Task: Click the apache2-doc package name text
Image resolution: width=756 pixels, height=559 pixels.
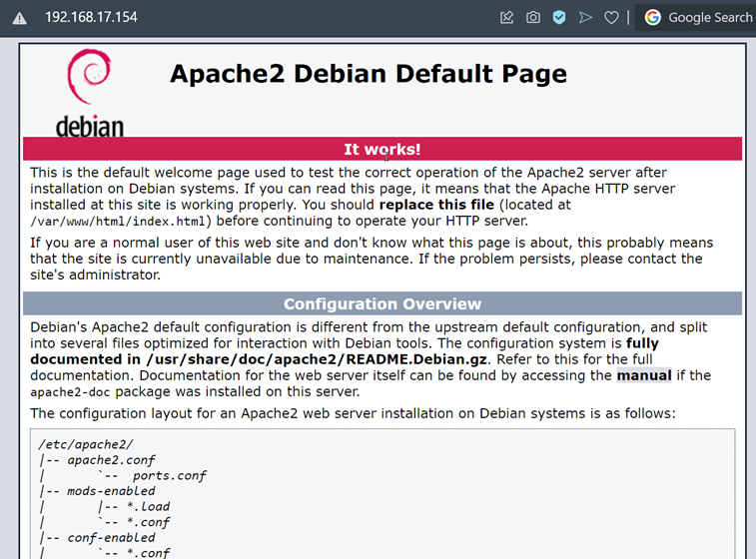Action: click(x=70, y=392)
